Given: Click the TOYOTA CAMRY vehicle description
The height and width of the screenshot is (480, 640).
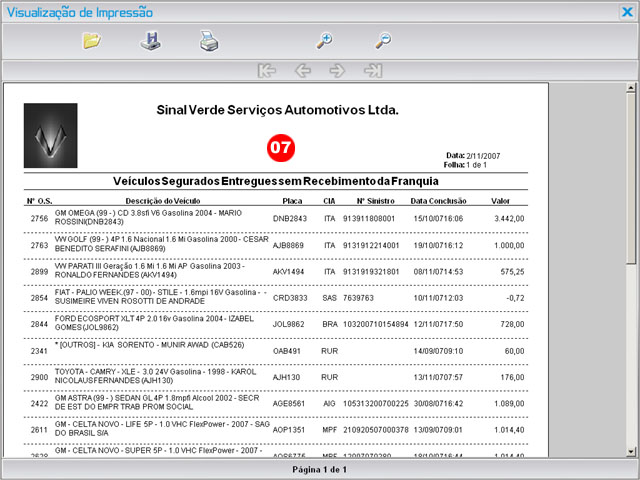Looking at the screenshot, I should pos(156,376).
